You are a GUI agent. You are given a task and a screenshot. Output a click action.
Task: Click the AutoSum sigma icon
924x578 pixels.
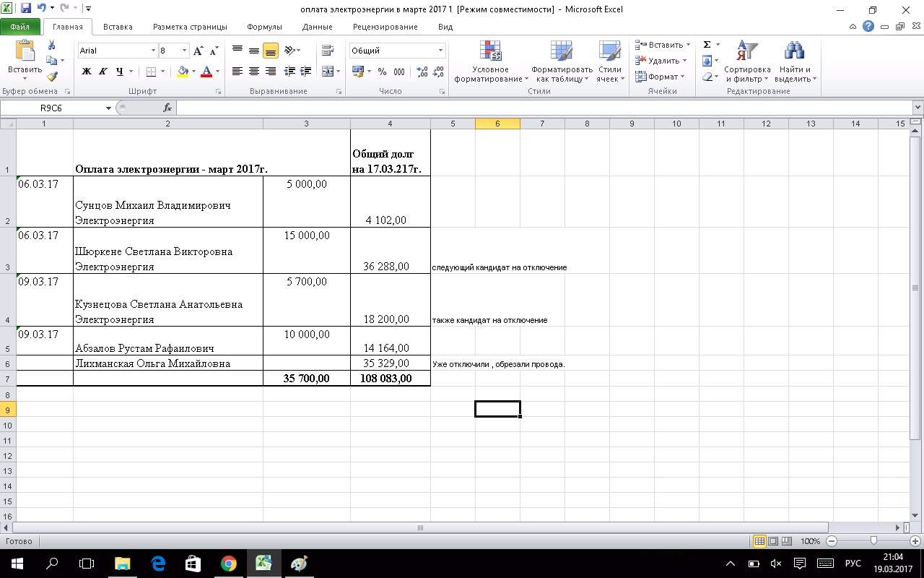pyautogui.click(x=707, y=45)
